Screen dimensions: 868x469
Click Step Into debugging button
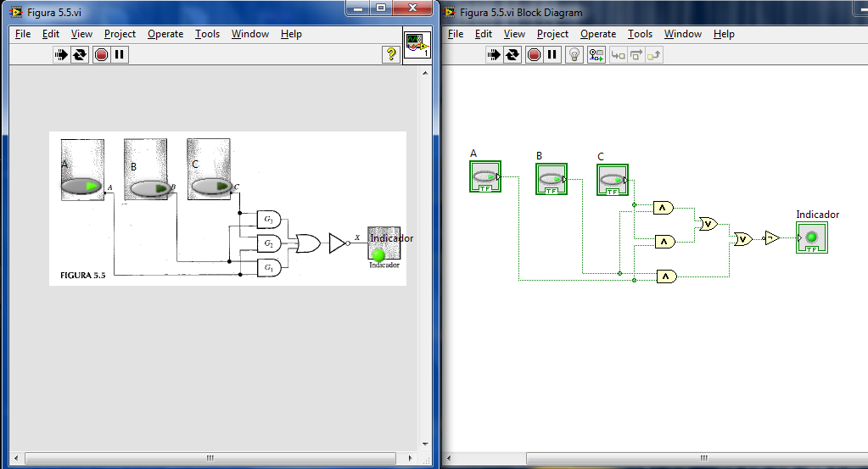[x=619, y=55]
